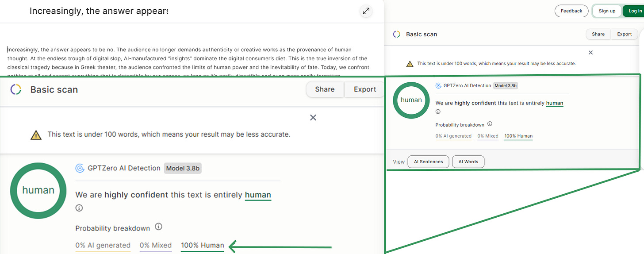
Task: Open the info icon under the magnified confidence sentence
Action: pyautogui.click(x=79, y=208)
